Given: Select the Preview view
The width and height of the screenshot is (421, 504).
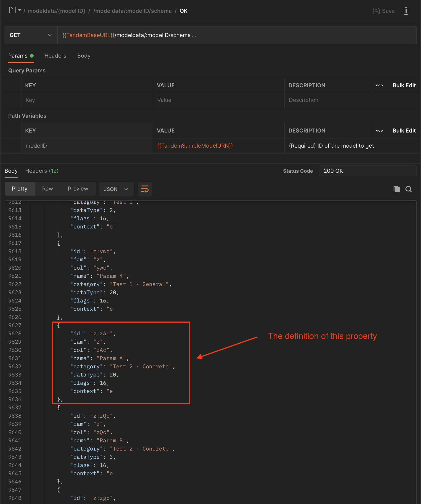Looking at the screenshot, I should pos(78,189).
